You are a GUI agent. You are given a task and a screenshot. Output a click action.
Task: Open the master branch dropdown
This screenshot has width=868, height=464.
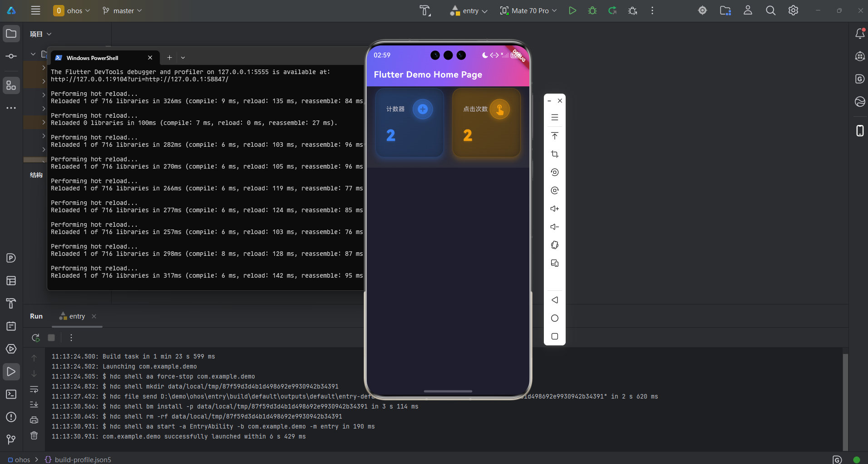click(122, 10)
